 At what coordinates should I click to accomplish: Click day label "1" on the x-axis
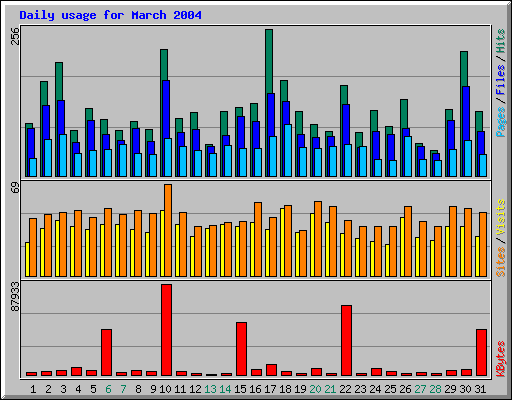pos(33,389)
